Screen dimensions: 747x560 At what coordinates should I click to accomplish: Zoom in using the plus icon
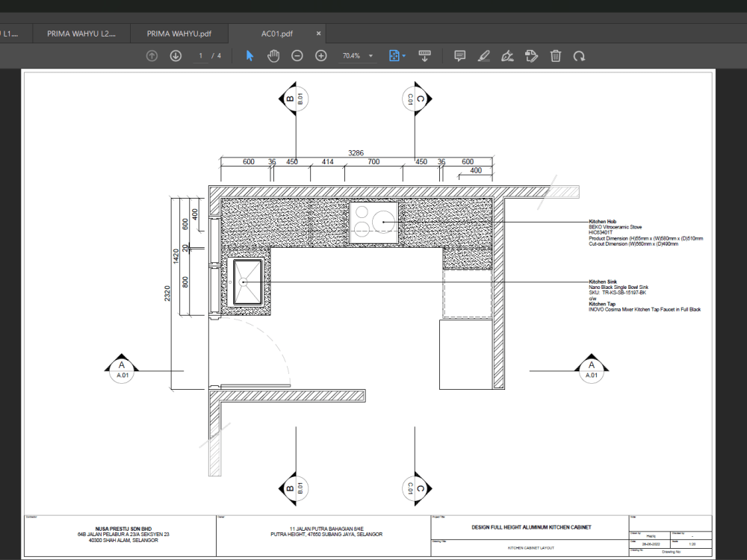click(x=320, y=55)
